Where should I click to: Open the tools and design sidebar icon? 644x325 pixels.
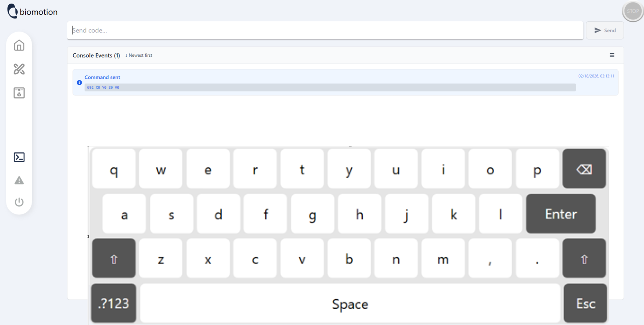tap(19, 69)
